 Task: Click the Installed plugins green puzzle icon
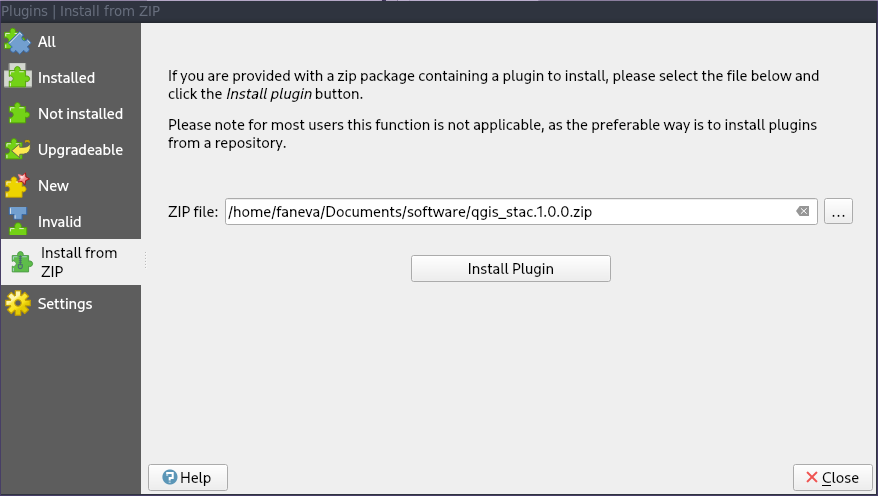pos(18,77)
